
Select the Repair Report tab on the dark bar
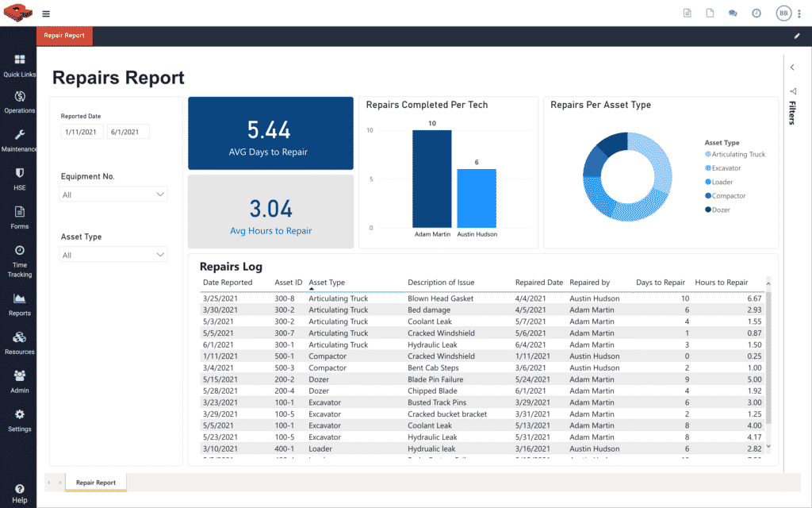click(64, 36)
